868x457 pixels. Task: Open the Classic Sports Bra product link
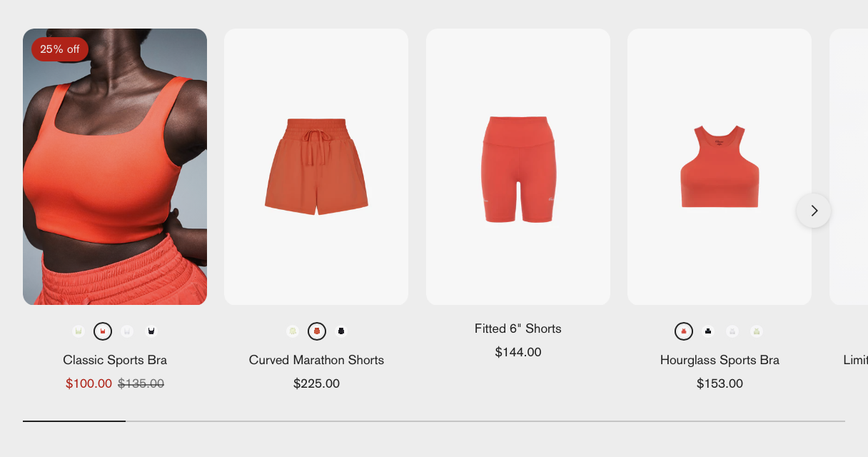(115, 360)
